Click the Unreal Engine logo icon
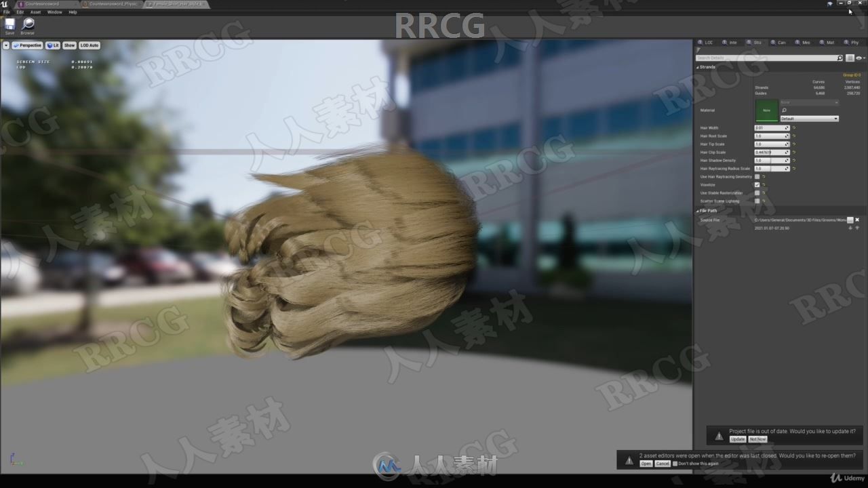This screenshot has width=868, height=488. [x=5, y=4]
